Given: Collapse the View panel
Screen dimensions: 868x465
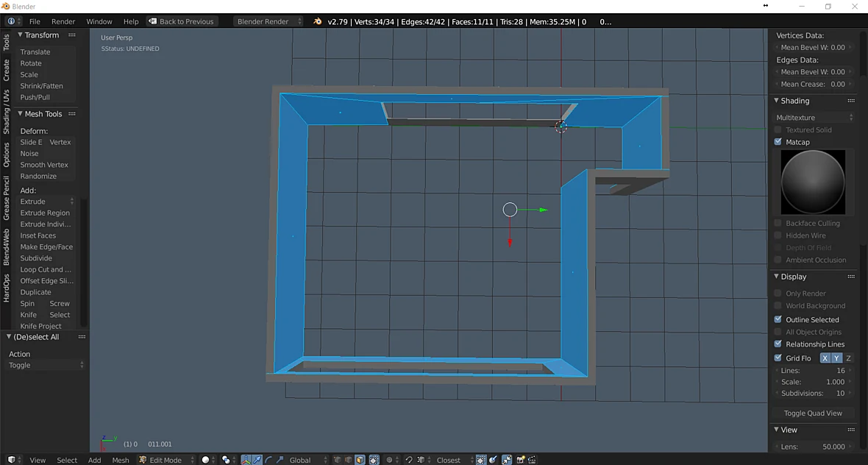Looking at the screenshot, I should (776, 430).
